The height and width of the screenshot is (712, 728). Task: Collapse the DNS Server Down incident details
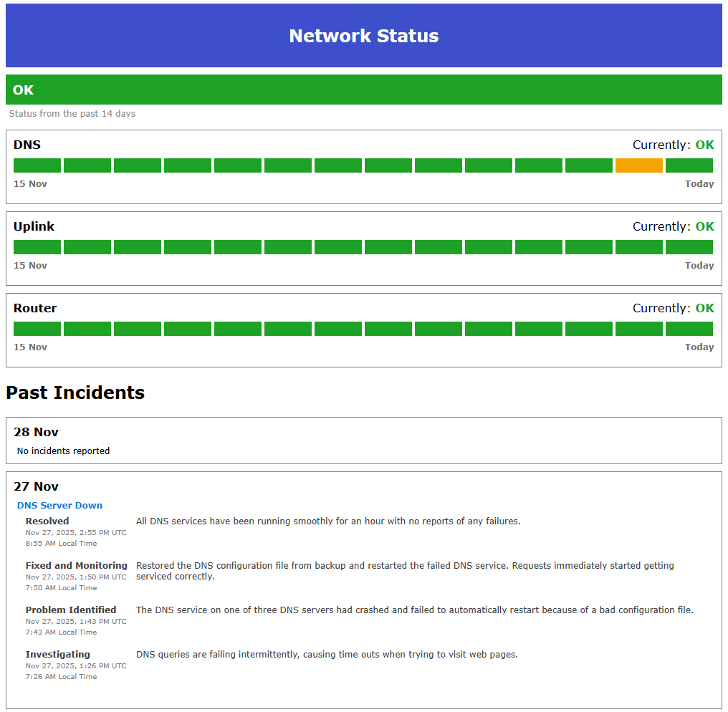pos(59,505)
